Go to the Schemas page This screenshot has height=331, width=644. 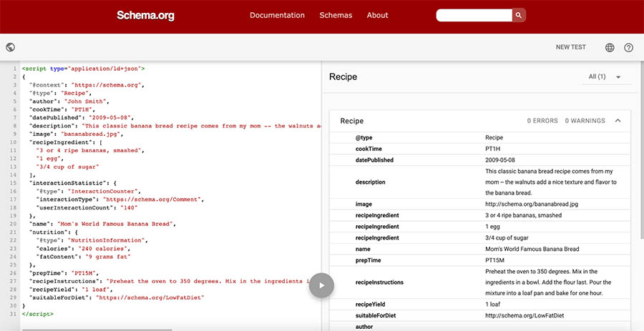(x=336, y=15)
